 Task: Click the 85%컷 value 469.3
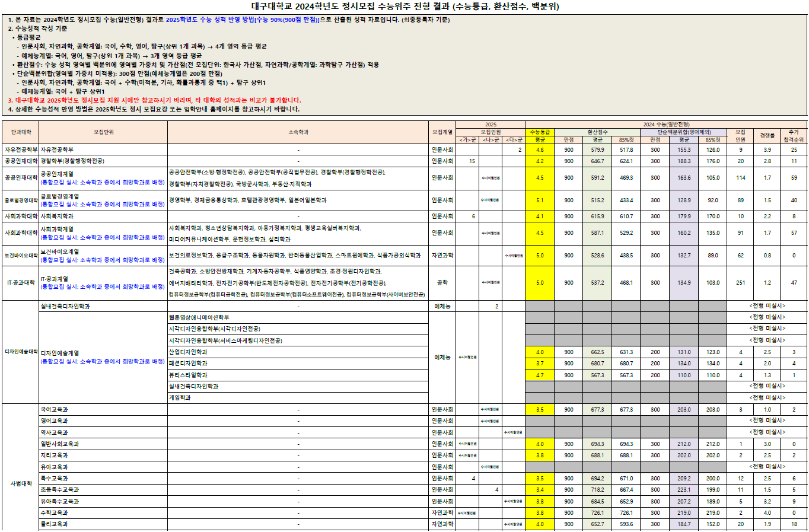click(x=626, y=178)
